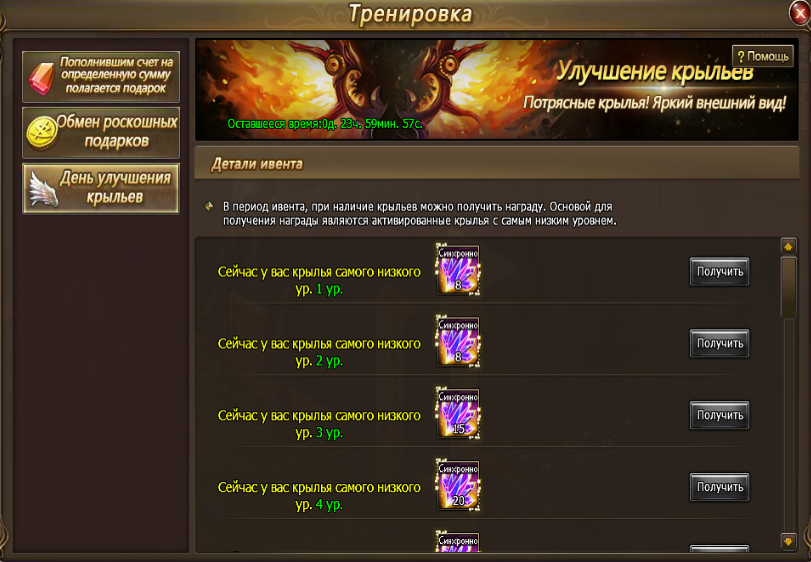Image resolution: width=811 pixels, height=562 pixels.
Task: Claim the level 2 wings reward
Action: [x=719, y=343]
